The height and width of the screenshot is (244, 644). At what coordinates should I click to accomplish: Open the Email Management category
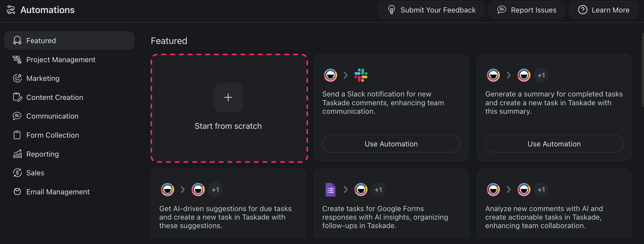58,192
